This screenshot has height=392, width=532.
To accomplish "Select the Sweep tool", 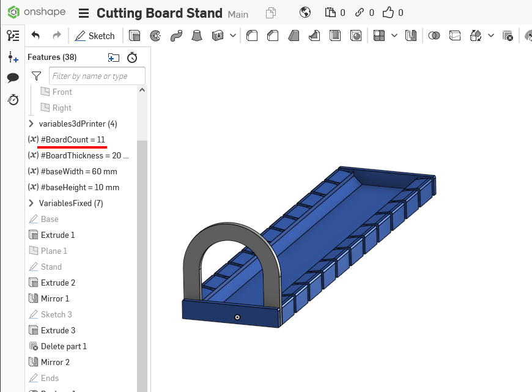I will [176, 35].
